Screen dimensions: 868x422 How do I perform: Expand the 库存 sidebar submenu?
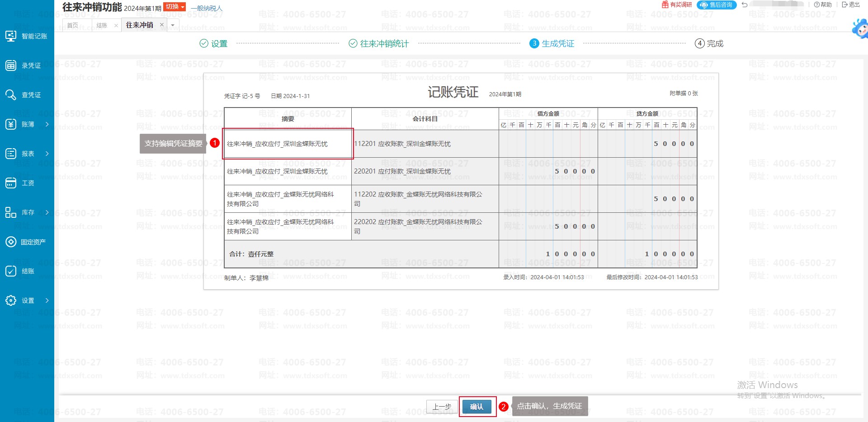[x=47, y=212]
